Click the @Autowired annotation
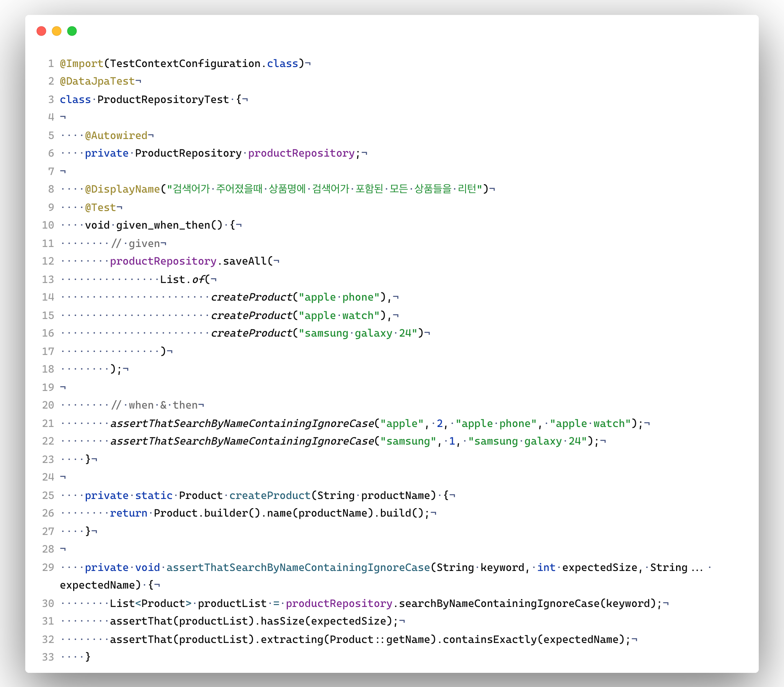The width and height of the screenshot is (784, 687). tap(116, 135)
